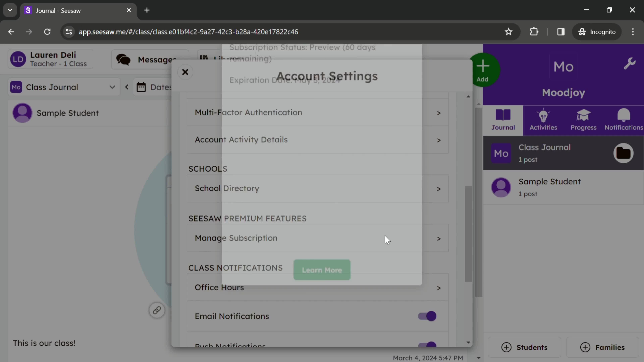644x362 pixels.
Task: Select Class Journal in right sidebar
Action: tap(563, 153)
